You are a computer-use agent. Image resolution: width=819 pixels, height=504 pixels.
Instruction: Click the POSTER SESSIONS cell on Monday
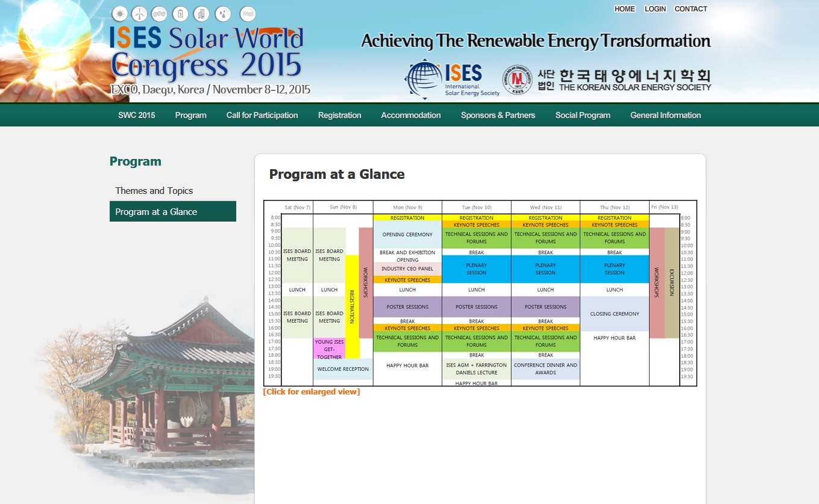click(407, 307)
